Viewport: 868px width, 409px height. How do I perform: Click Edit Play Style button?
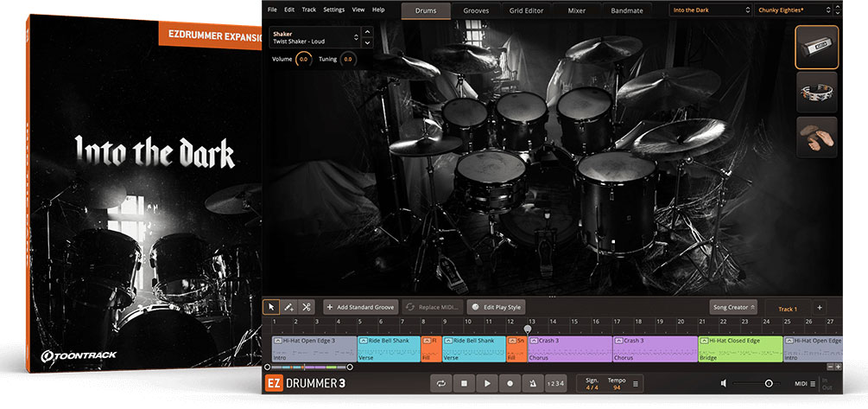[x=496, y=307]
